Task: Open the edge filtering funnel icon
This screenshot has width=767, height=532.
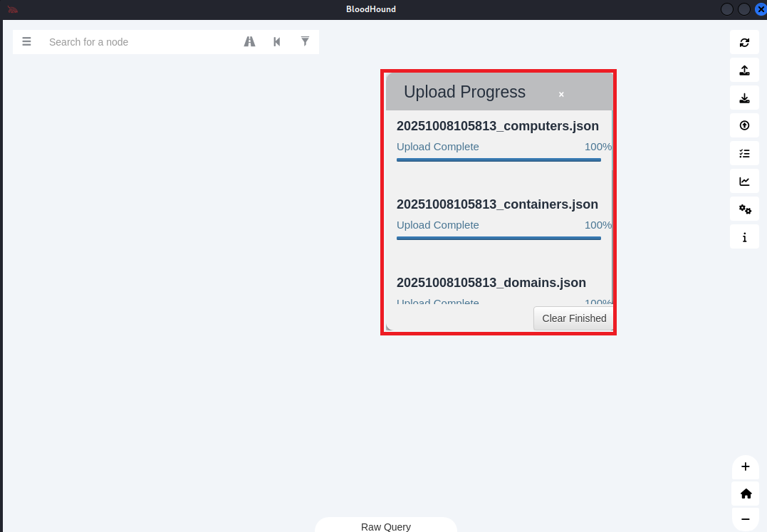Action: [305, 41]
